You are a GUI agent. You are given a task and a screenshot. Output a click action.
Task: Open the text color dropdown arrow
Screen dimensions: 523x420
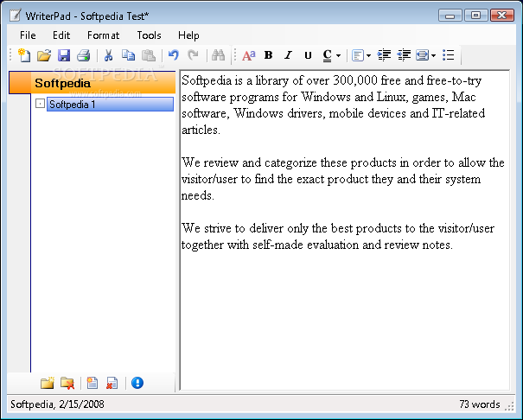click(x=338, y=55)
